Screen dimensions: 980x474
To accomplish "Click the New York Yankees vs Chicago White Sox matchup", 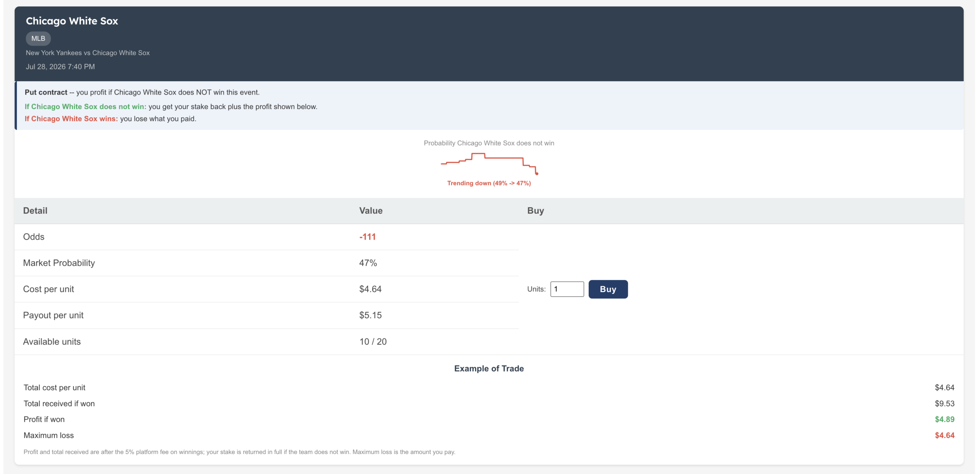I will pyautogui.click(x=88, y=53).
